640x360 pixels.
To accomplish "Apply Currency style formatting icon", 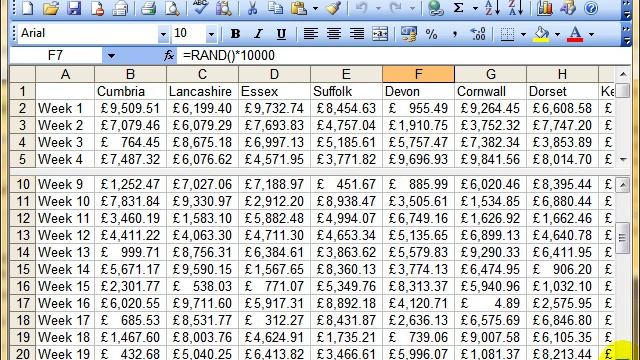I will pos(408,34).
